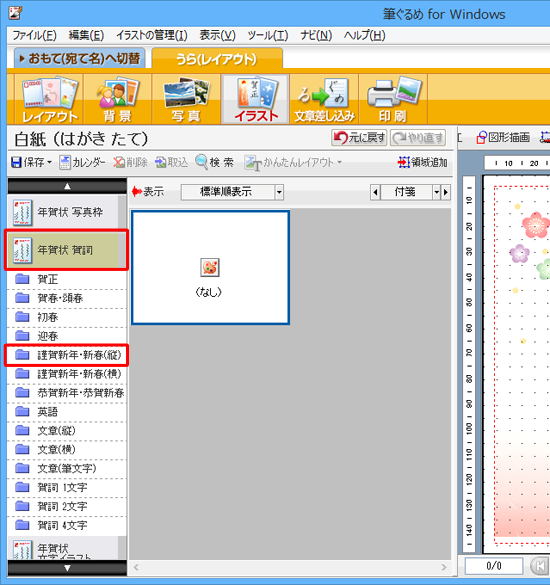Click the 0/0 page counter field
The height and width of the screenshot is (585, 550).
coord(494,566)
